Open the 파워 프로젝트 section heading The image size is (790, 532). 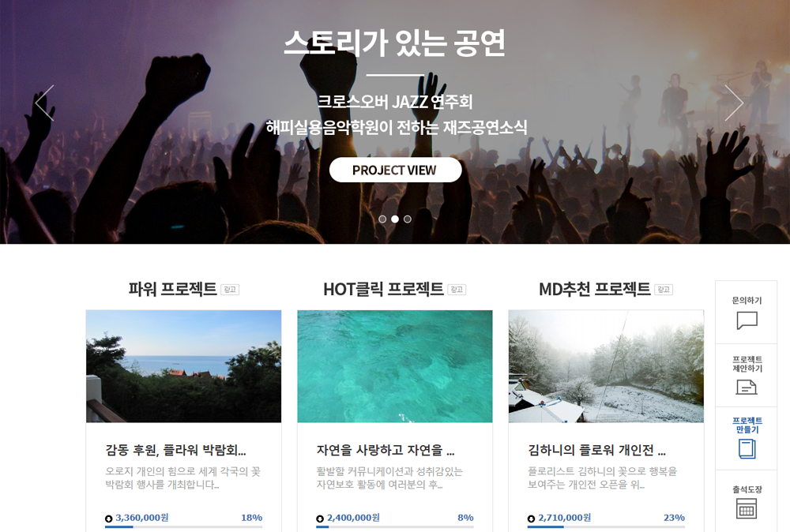[172, 289]
